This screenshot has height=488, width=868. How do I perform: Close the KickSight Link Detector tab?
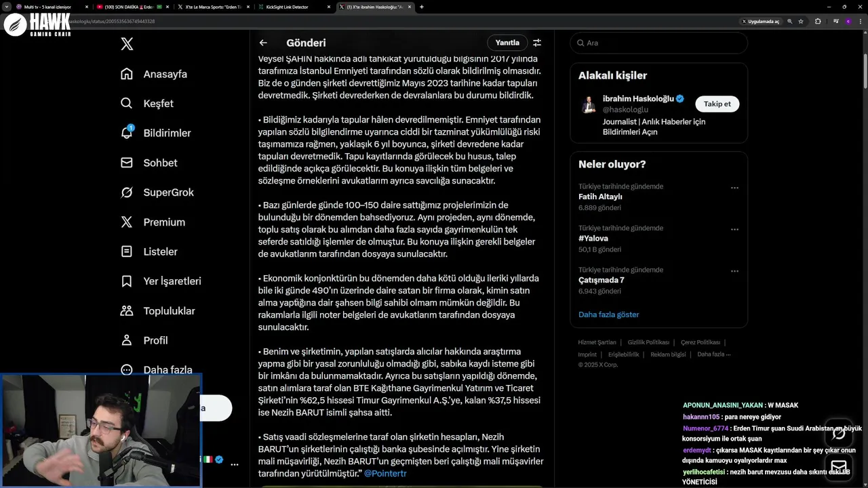329,7
